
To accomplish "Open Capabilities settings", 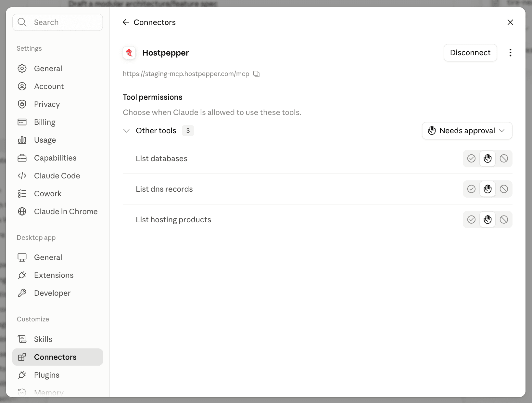I will click(x=58, y=158).
